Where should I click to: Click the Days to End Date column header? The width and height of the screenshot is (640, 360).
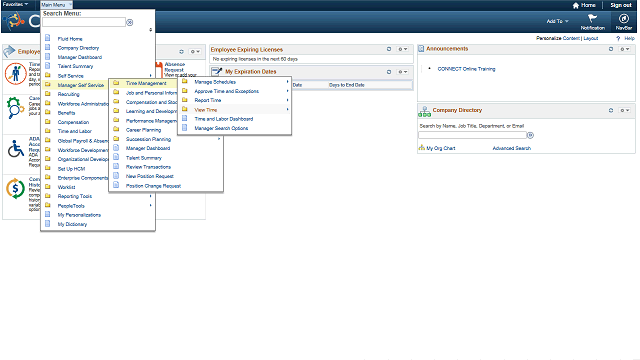(347, 85)
